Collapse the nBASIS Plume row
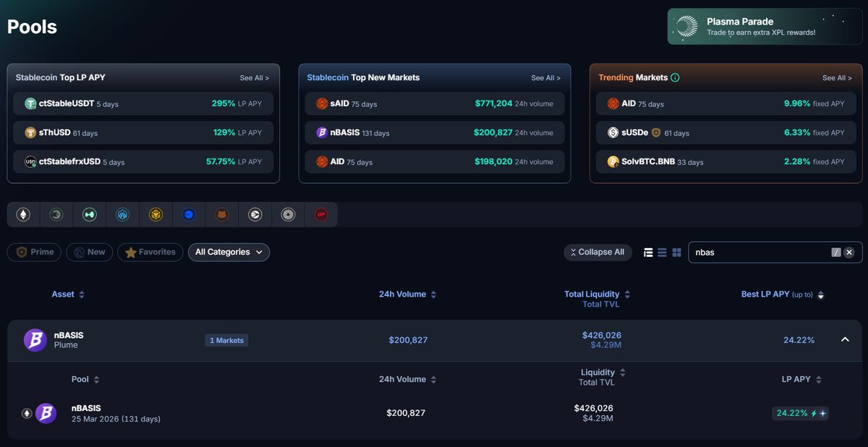Screen dimensions: 868x447 843,340
